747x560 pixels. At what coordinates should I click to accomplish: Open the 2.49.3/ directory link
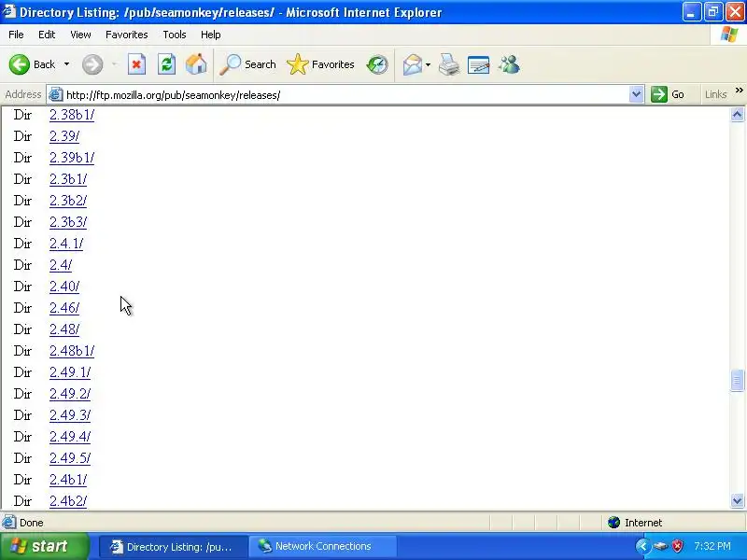click(x=70, y=414)
